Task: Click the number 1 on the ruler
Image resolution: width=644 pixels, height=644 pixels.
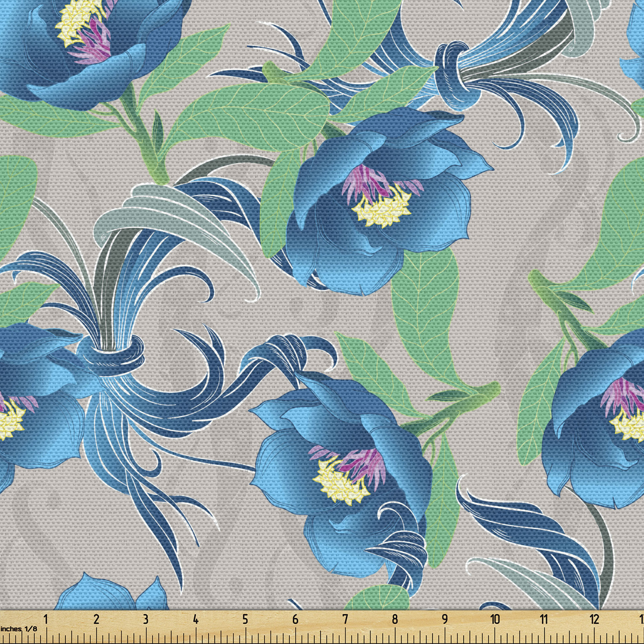Action: (x=46, y=619)
